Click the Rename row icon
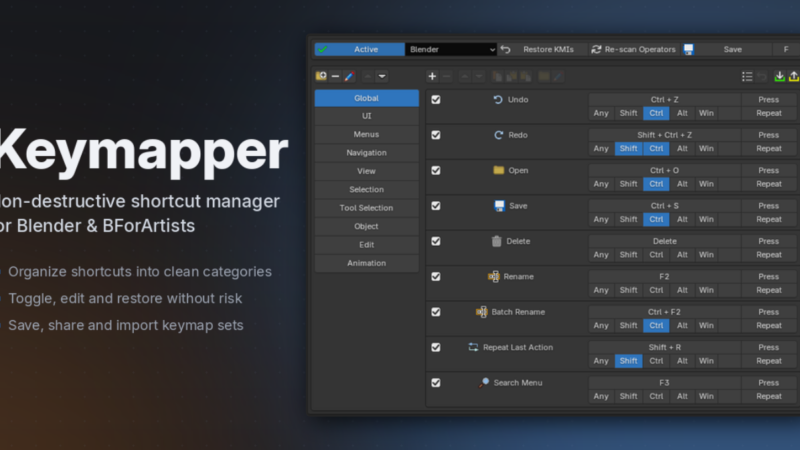The image size is (800, 450). [x=493, y=276]
